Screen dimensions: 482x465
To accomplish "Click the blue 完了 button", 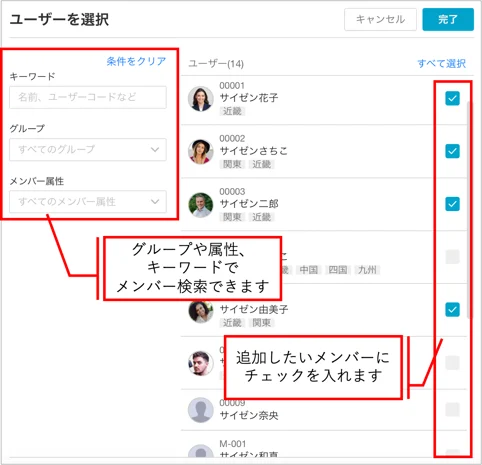I will click(x=448, y=19).
